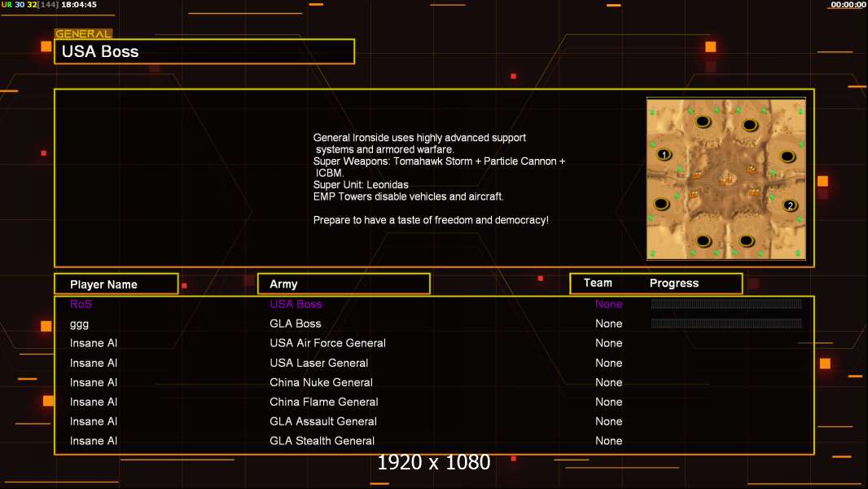Viewport: 868px width, 489px height.
Task: Click the Progress column header label
Action: coord(673,283)
